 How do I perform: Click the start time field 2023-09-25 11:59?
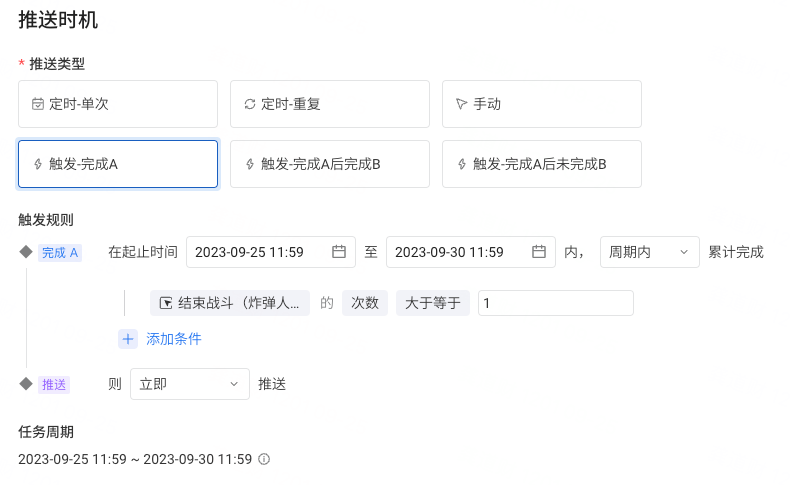pyautogui.click(x=271, y=252)
